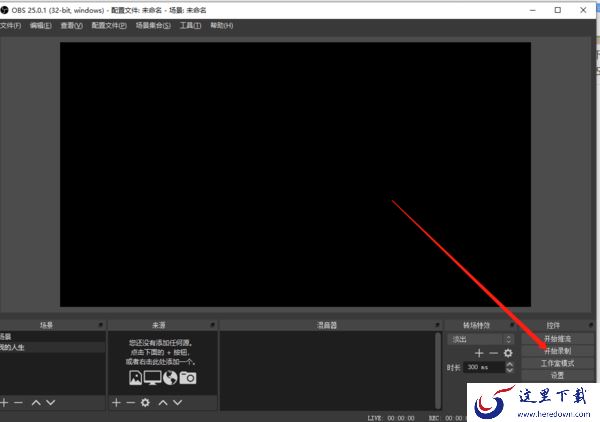This screenshot has height=422, width=600.
Task: Add a transition with the plus icon
Action: (x=479, y=353)
